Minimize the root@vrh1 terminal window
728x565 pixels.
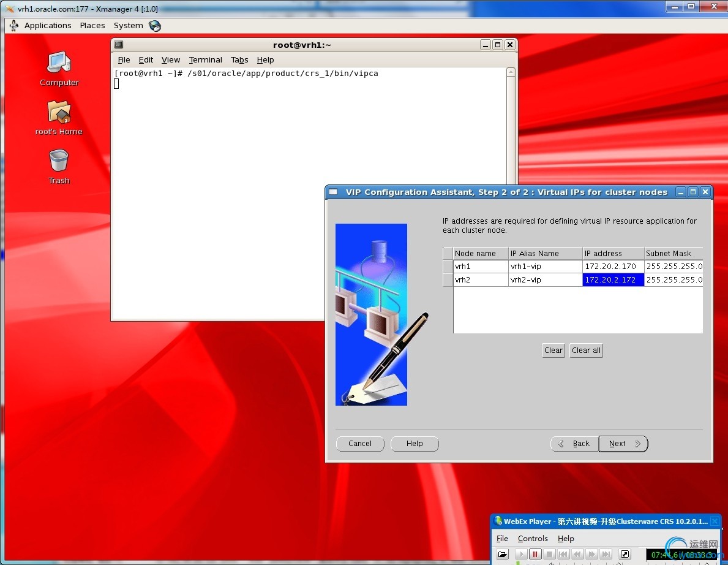486,45
